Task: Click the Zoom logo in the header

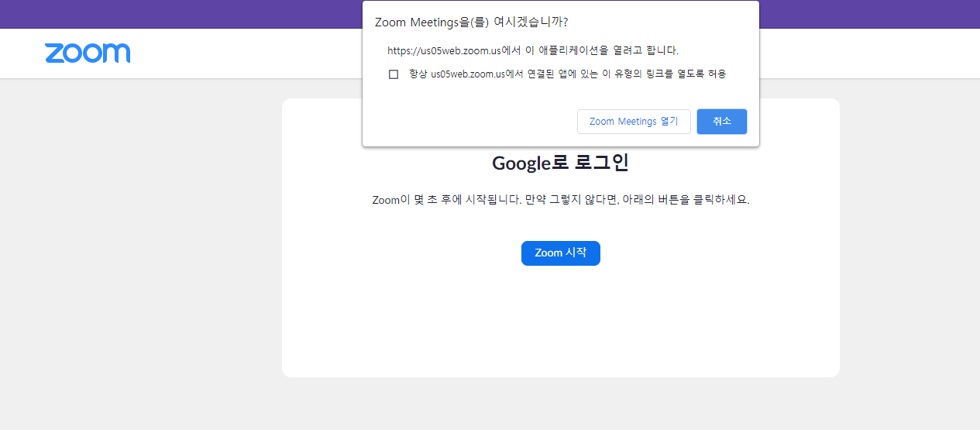Action: [x=88, y=53]
